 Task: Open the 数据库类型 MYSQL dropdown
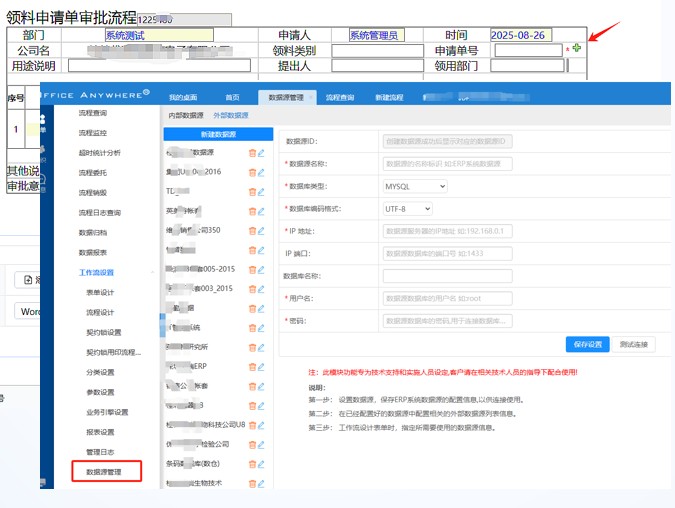pyautogui.click(x=408, y=186)
